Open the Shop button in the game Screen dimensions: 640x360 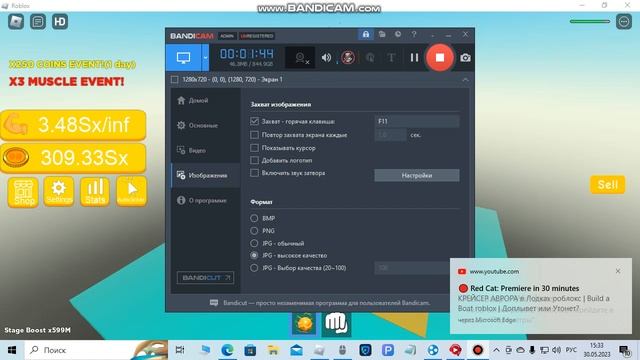[23, 192]
